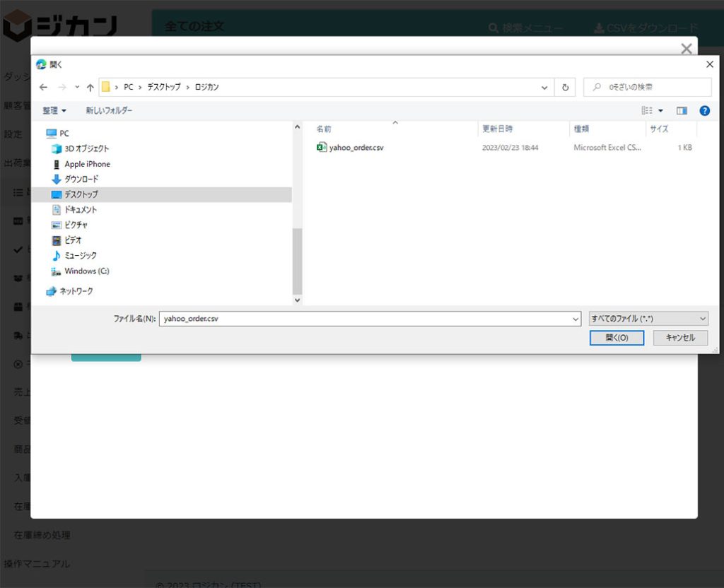This screenshot has height=588, width=724.
Task: Click the キャンセル button
Action: [679, 338]
